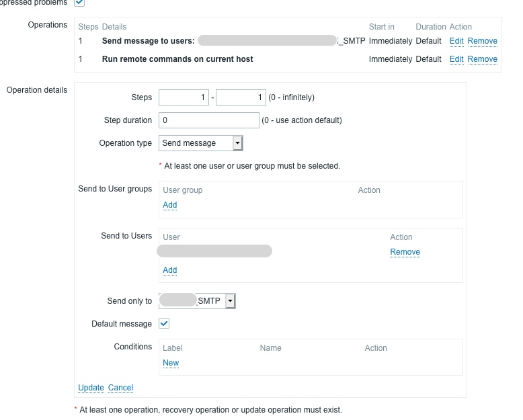Edit the Run remote commands operation

point(456,59)
